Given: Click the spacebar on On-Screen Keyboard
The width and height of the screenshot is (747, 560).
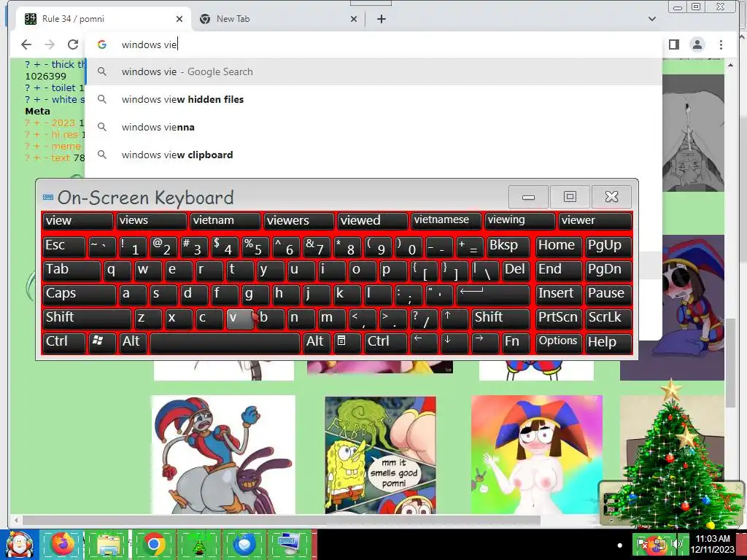Looking at the screenshot, I should (225, 342).
